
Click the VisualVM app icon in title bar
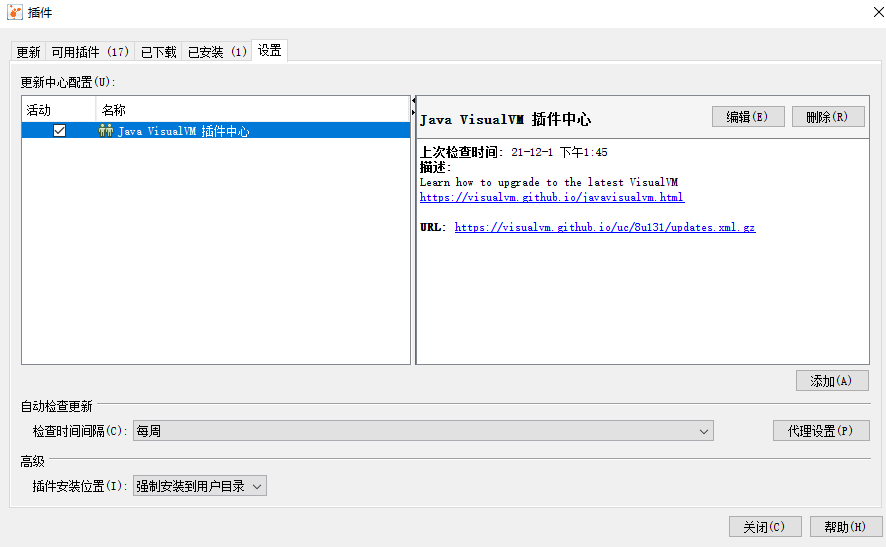point(15,12)
